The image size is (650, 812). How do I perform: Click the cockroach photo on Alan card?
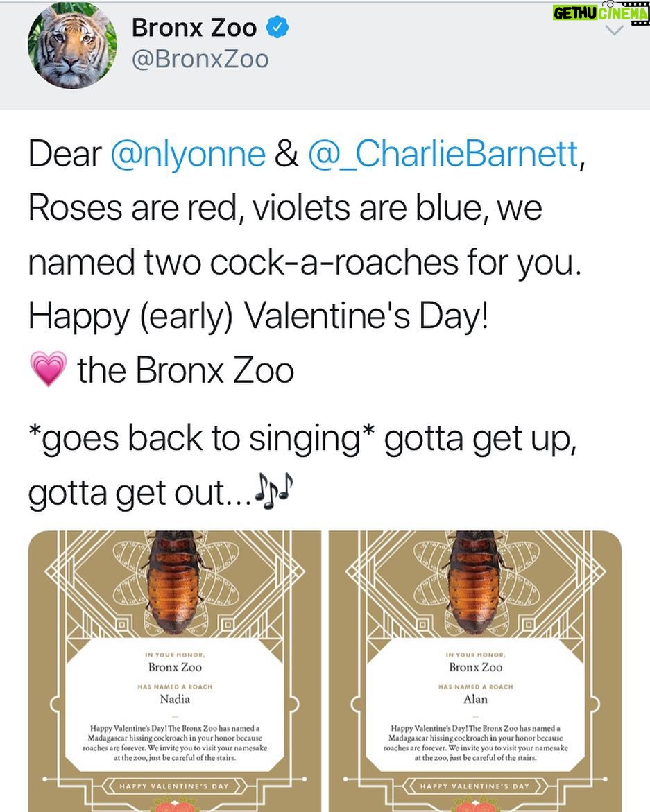point(475,582)
